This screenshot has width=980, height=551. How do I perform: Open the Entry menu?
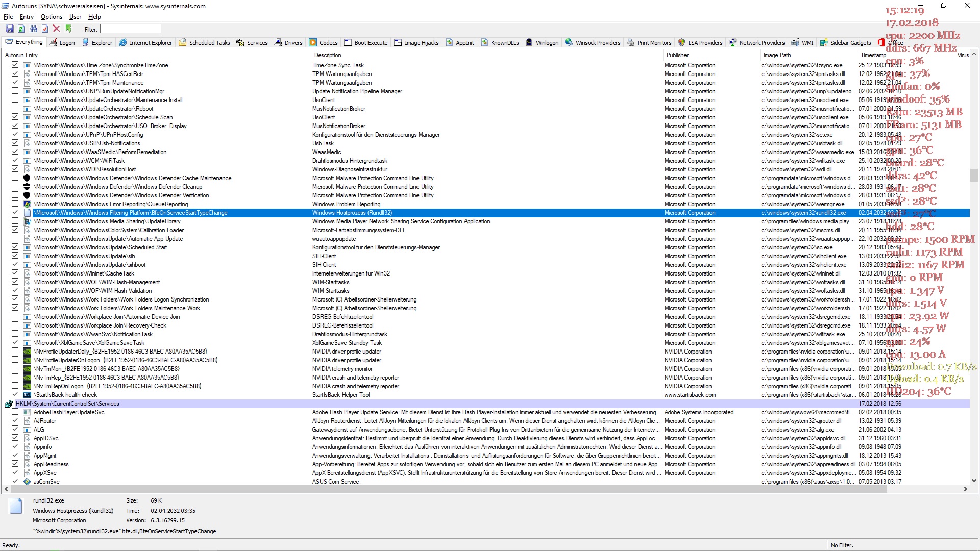pyautogui.click(x=27, y=17)
